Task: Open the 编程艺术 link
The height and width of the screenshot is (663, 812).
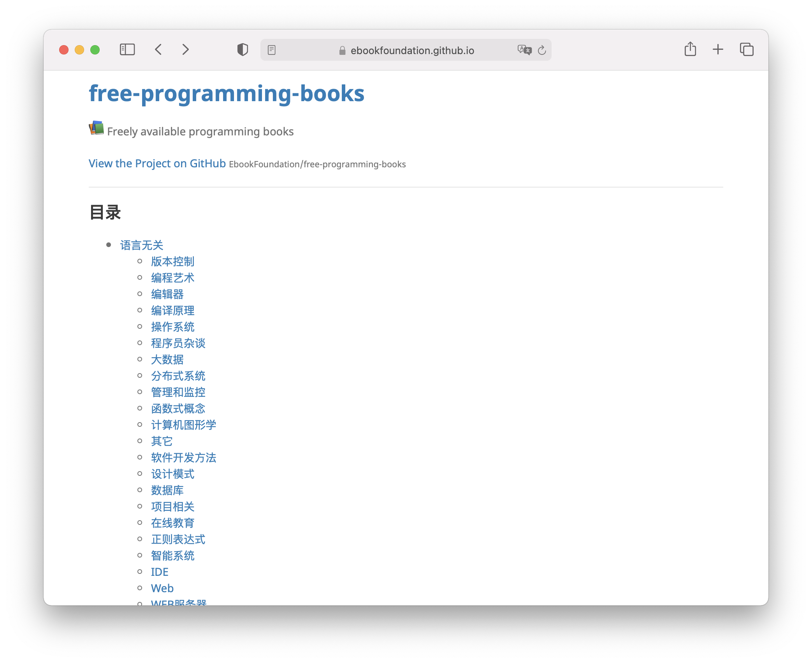Action: pos(173,278)
